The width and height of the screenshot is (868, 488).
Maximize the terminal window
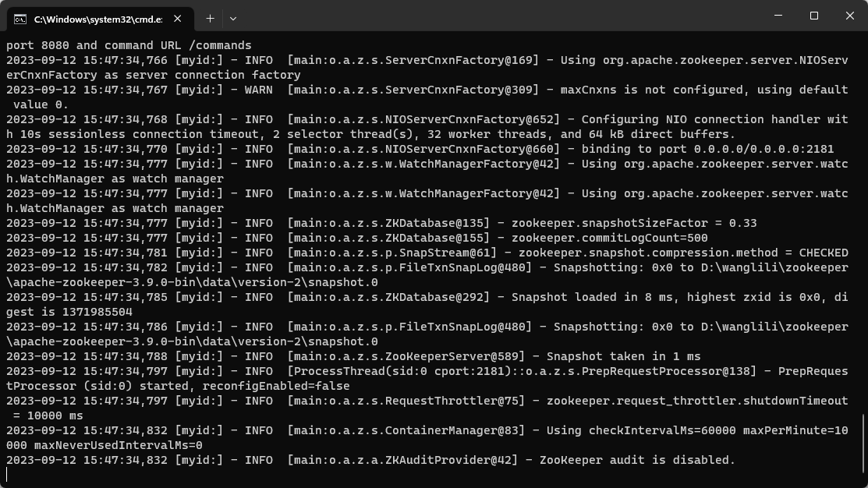(x=814, y=16)
